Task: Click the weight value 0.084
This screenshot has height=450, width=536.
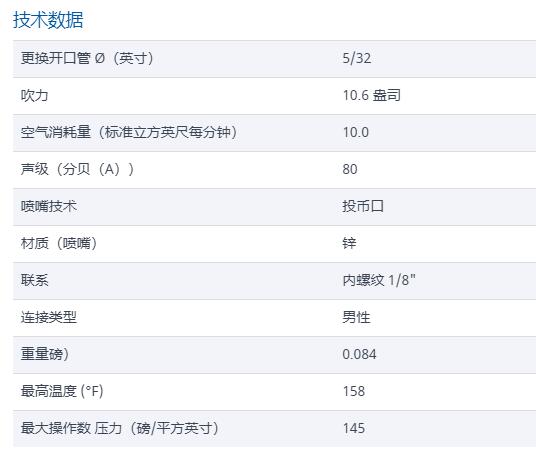Action: [359, 354]
